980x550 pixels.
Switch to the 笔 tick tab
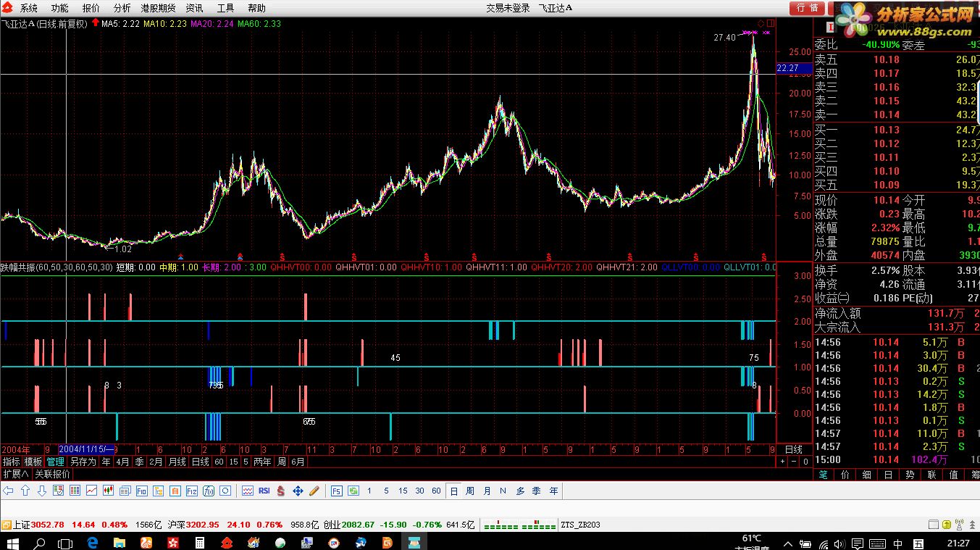click(x=824, y=474)
